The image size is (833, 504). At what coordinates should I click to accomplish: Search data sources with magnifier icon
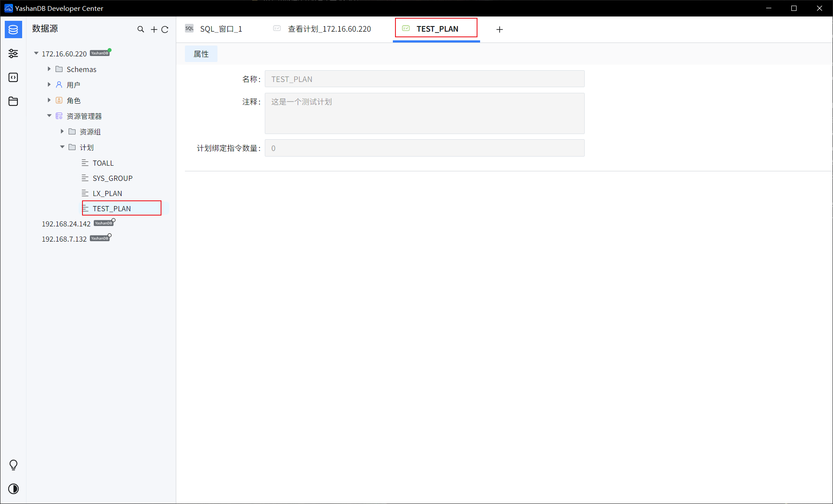(141, 29)
